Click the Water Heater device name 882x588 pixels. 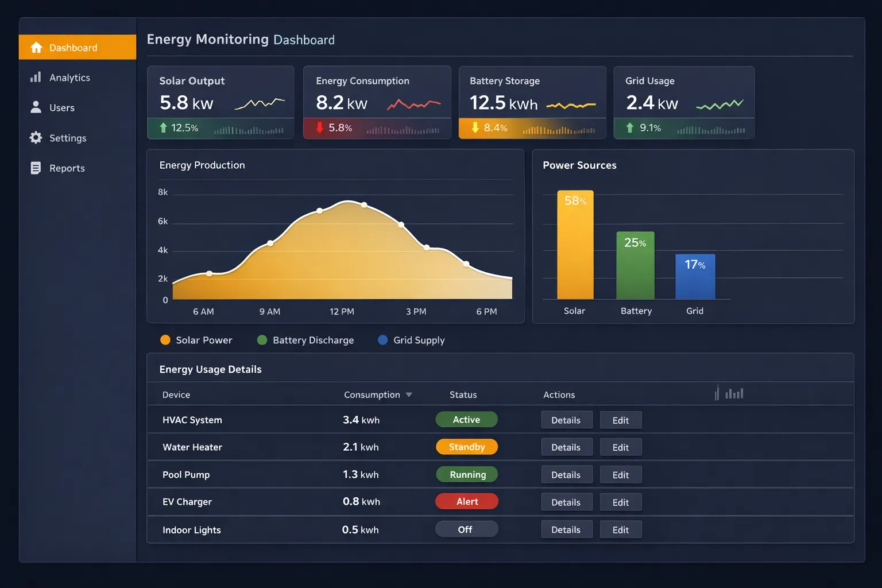192,447
